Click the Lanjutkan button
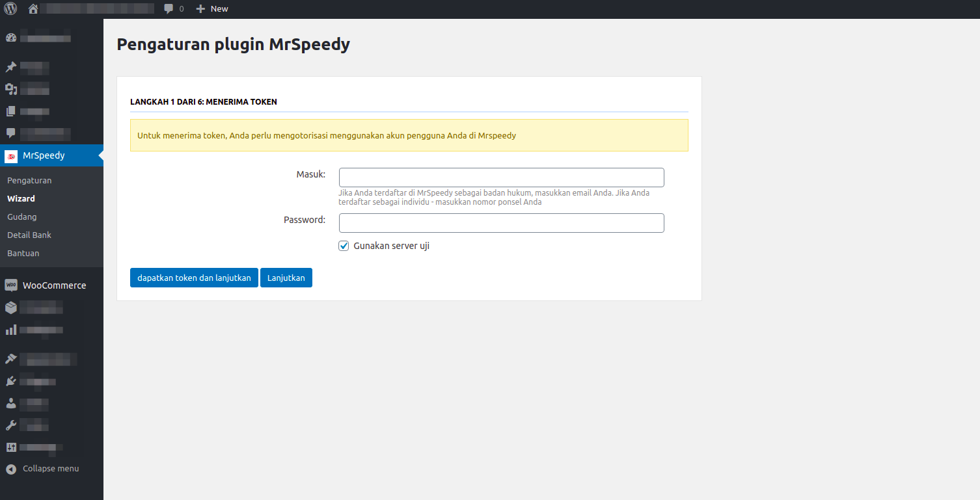Screen dimensions: 980x500 pyautogui.click(x=286, y=278)
